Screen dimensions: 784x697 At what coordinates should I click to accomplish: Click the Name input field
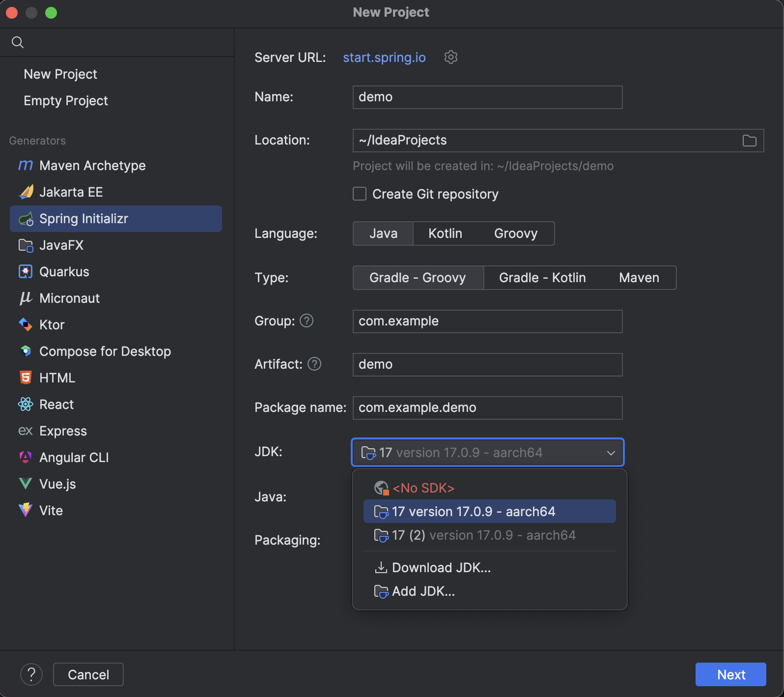(488, 97)
